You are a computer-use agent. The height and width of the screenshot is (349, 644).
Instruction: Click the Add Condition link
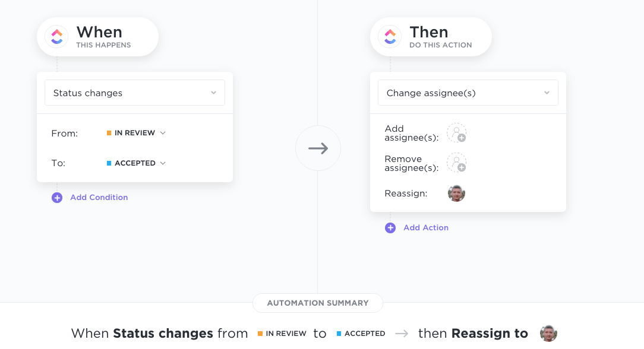[99, 197]
